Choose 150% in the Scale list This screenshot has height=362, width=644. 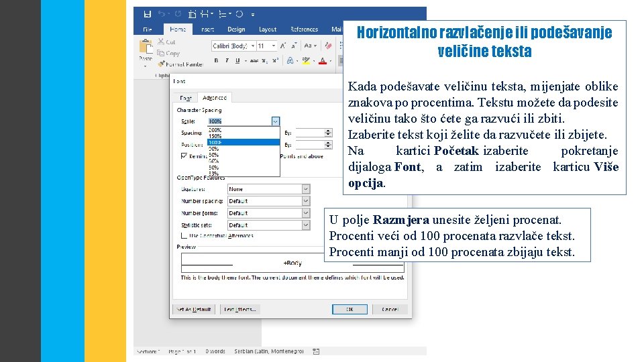tap(244, 136)
